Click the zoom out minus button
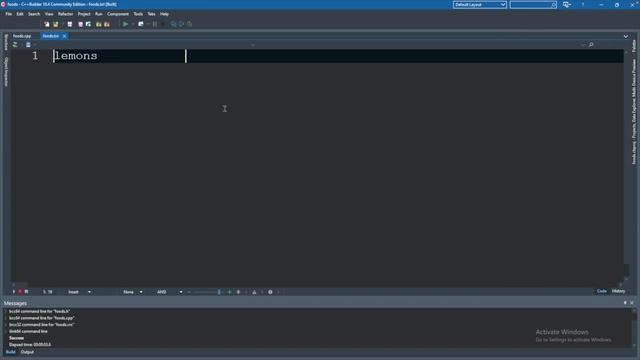 coord(189,292)
